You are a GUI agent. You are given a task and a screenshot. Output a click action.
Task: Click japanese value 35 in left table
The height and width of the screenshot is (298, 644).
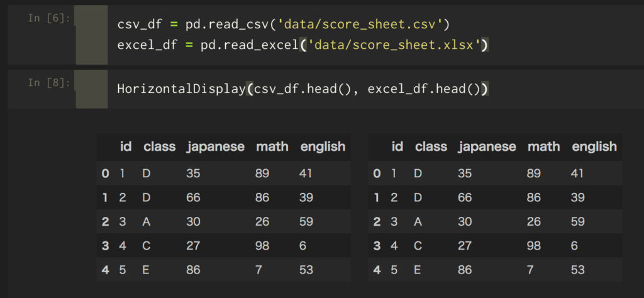click(193, 174)
